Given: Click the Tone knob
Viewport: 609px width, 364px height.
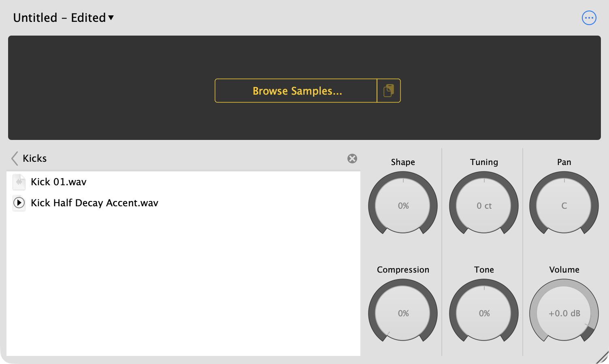Looking at the screenshot, I should pos(484,313).
